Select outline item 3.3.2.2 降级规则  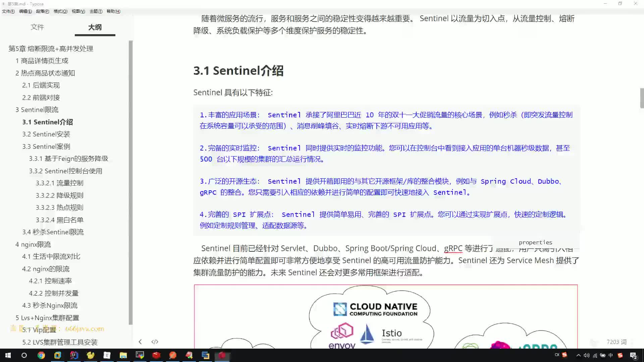point(60,195)
